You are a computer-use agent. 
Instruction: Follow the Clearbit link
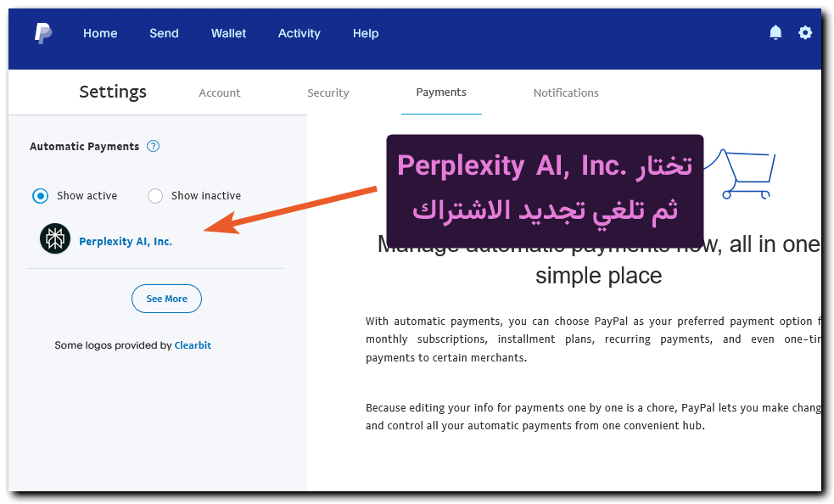193,345
